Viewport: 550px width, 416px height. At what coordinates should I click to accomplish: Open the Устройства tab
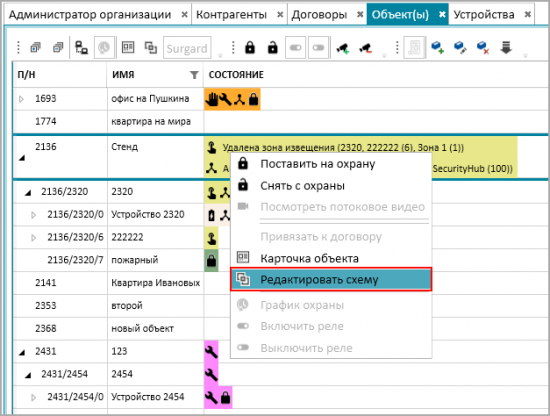[484, 15]
